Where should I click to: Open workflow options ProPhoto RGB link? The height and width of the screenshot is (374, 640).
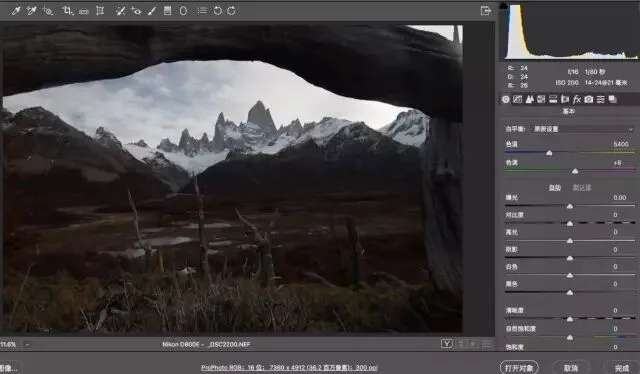point(289,368)
